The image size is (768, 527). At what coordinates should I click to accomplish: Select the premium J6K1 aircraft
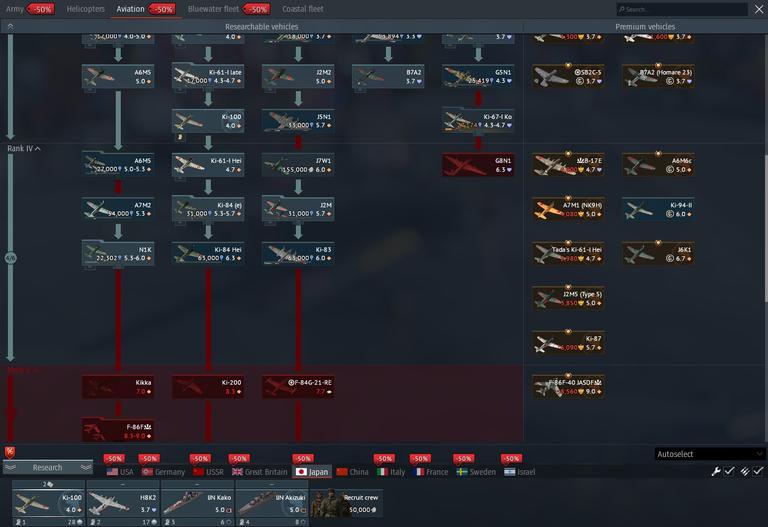658,254
